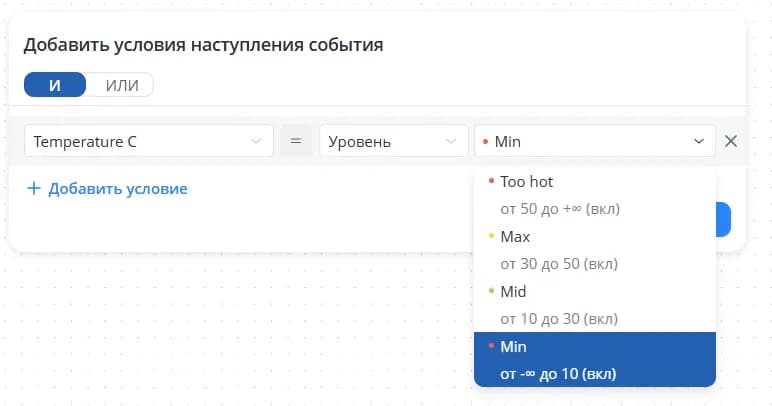Click the range text от 30 до 50
This screenshot has width=772, height=406.
tap(559, 264)
